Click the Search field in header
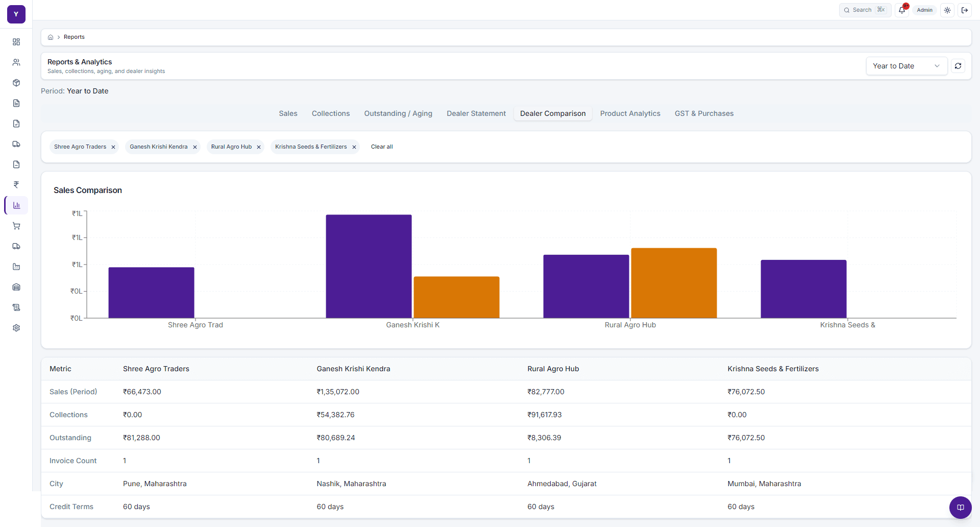The width and height of the screenshot is (980, 527). pos(865,10)
